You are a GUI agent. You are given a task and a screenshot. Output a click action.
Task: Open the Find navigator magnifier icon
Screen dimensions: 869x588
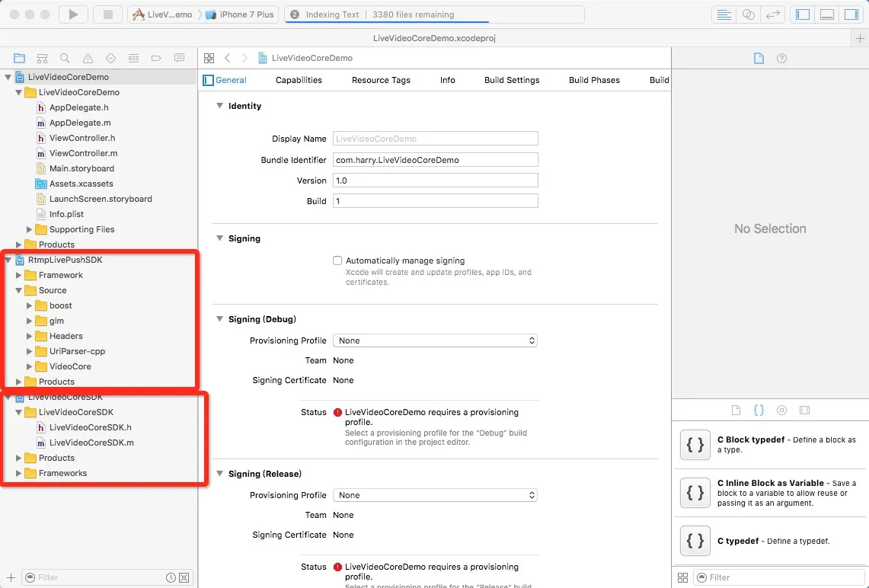click(x=65, y=58)
